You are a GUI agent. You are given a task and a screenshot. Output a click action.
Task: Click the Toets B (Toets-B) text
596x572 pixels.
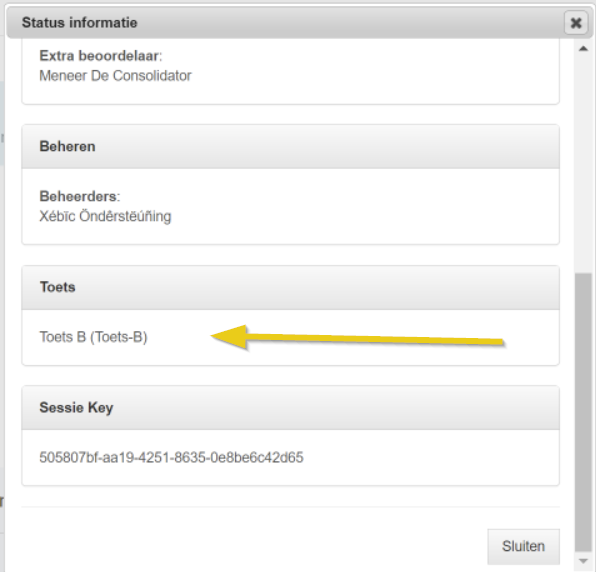[93, 337]
